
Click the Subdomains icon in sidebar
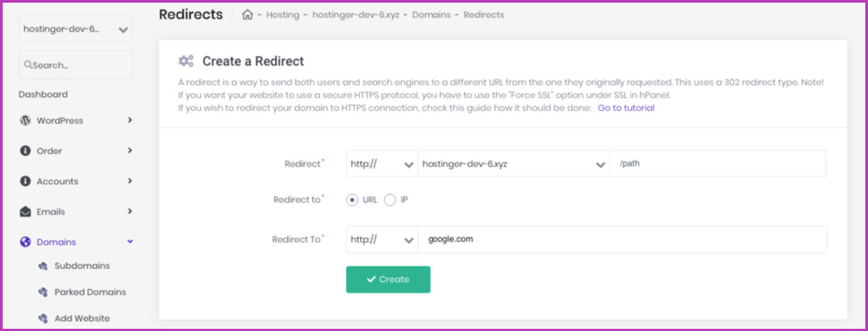[43, 266]
